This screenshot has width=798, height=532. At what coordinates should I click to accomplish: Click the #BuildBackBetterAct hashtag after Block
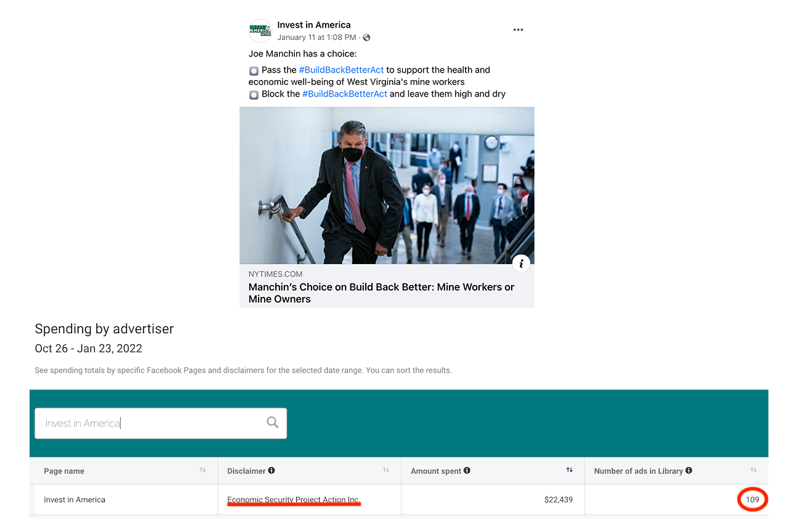tap(345, 94)
